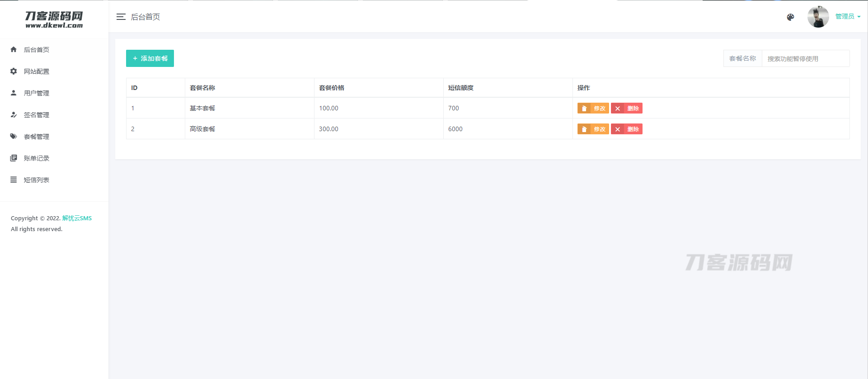
Task: Click the admin avatar picture
Action: point(818,17)
